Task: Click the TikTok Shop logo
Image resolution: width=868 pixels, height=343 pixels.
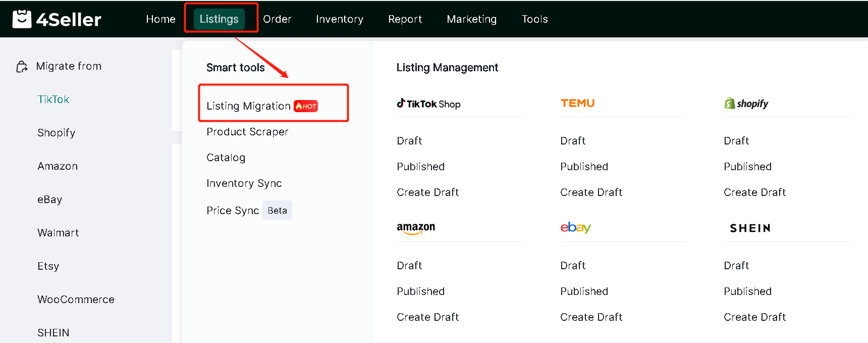Action: 428,104
